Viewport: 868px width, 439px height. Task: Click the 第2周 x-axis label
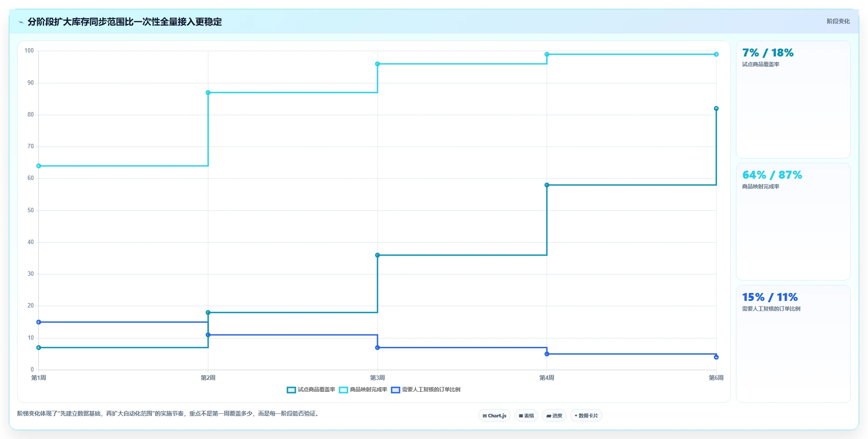click(x=208, y=378)
